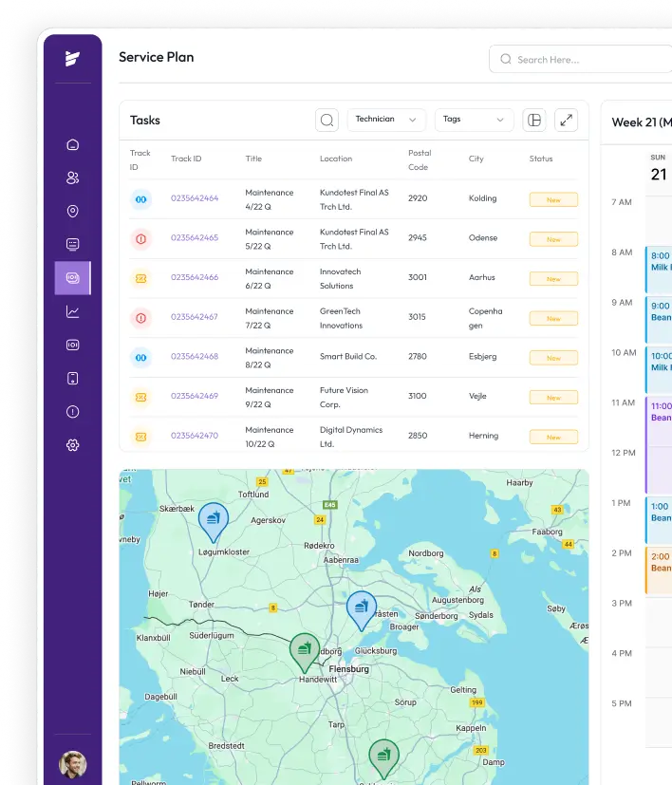Click track ID 0235642467 link
This screenshot has height=785, width=672.
pyautogui.click(x=195, y=317)
